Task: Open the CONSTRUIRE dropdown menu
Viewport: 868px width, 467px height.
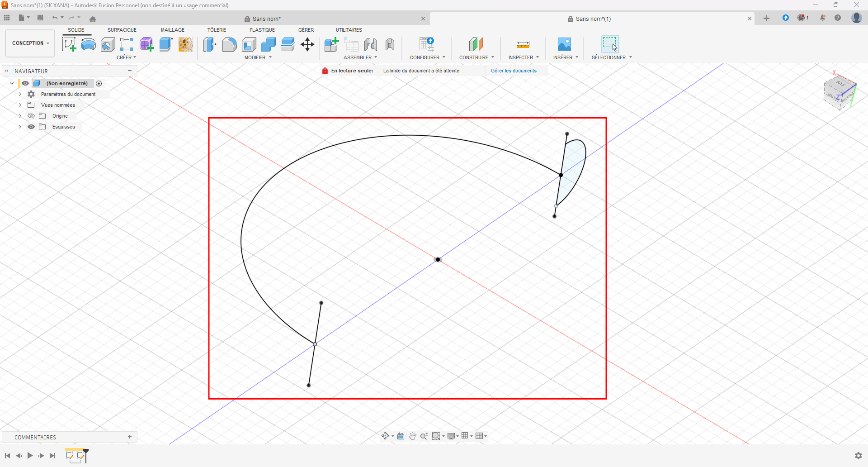Action: point(476,57)
